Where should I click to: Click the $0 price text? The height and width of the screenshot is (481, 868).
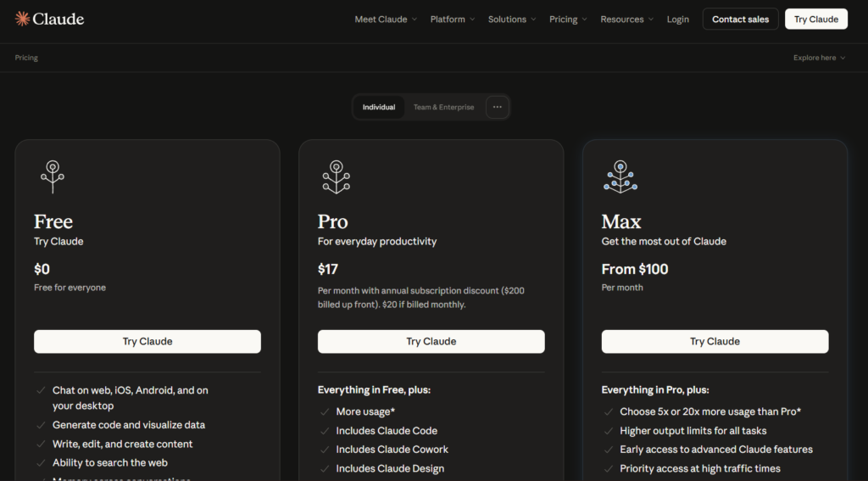[x=42, y=269]
